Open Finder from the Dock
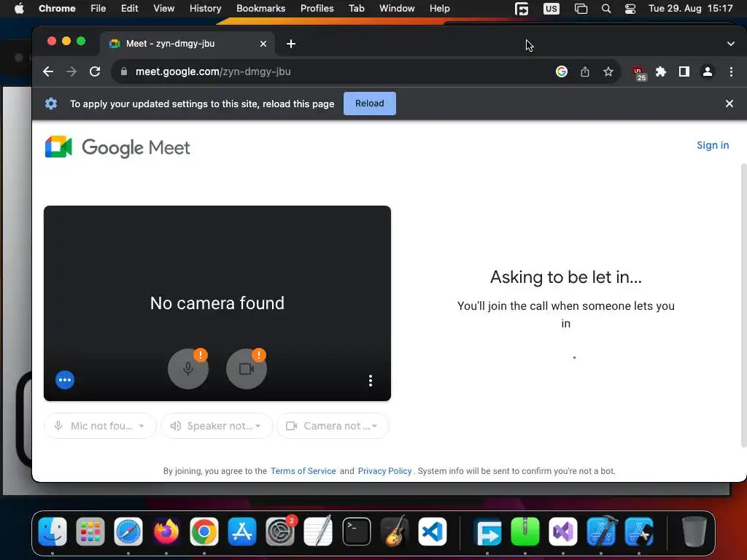 click(53, 532)
